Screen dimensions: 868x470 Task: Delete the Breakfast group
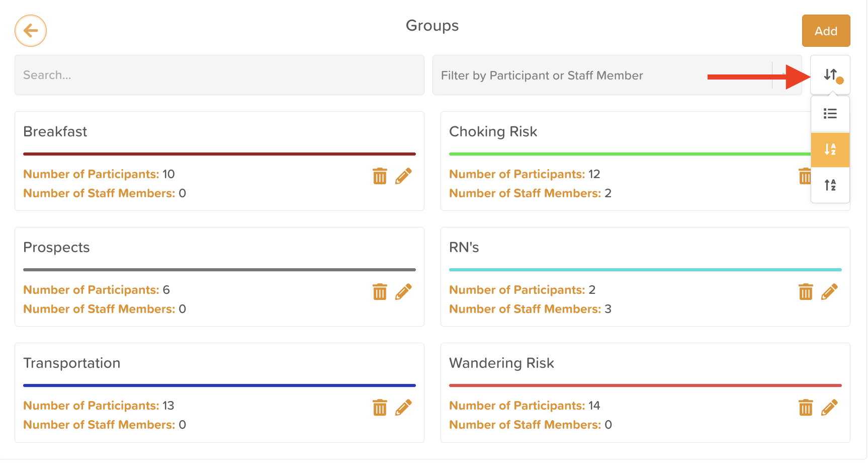tap(380, 176)
